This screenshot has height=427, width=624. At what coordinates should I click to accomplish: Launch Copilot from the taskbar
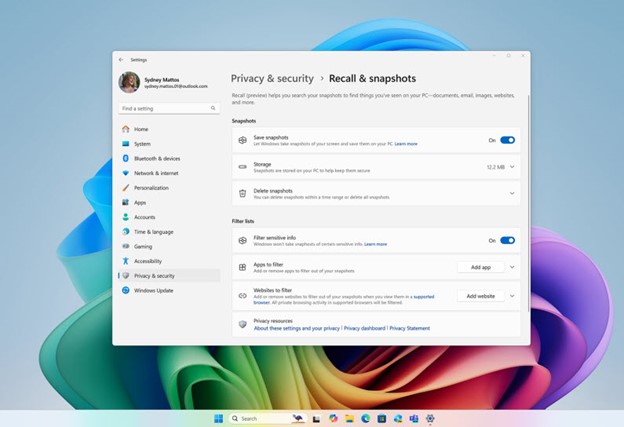click(x=333, y=418)
